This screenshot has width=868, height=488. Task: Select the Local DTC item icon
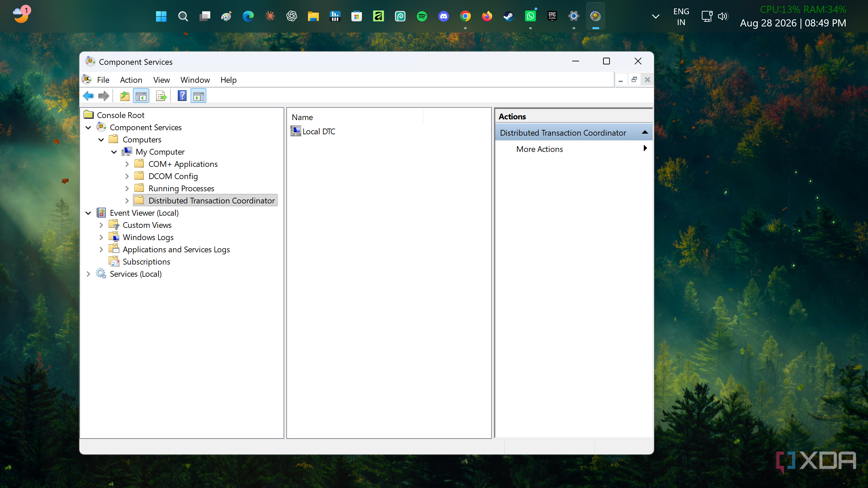pyautogui.click(x=296, y=131)
